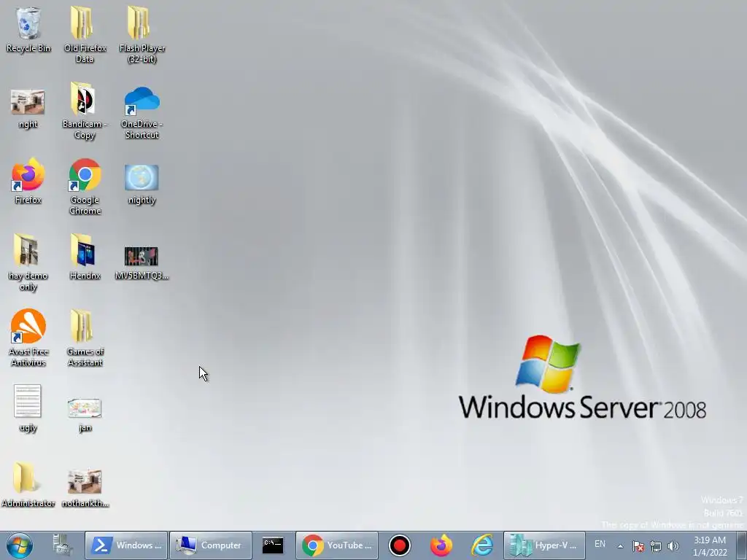Select the MV5BMTQ3 image file
The image size is (747, 560).
(x=142, y=262)
